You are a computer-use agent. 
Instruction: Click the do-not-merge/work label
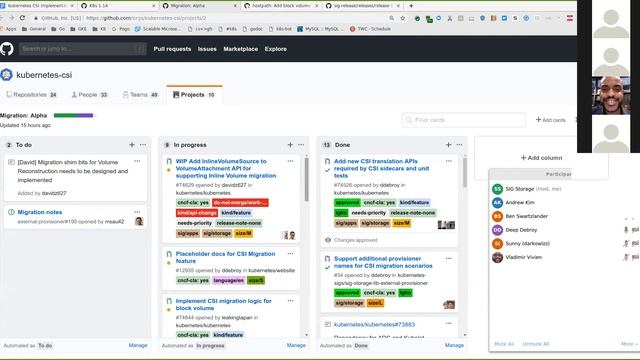[240, 203]
